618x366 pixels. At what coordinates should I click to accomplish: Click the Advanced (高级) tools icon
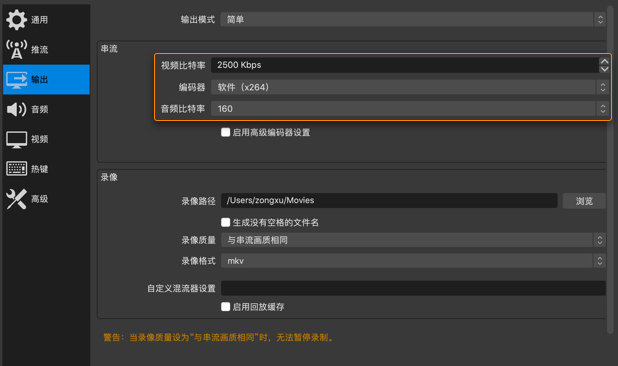point(16,199)
